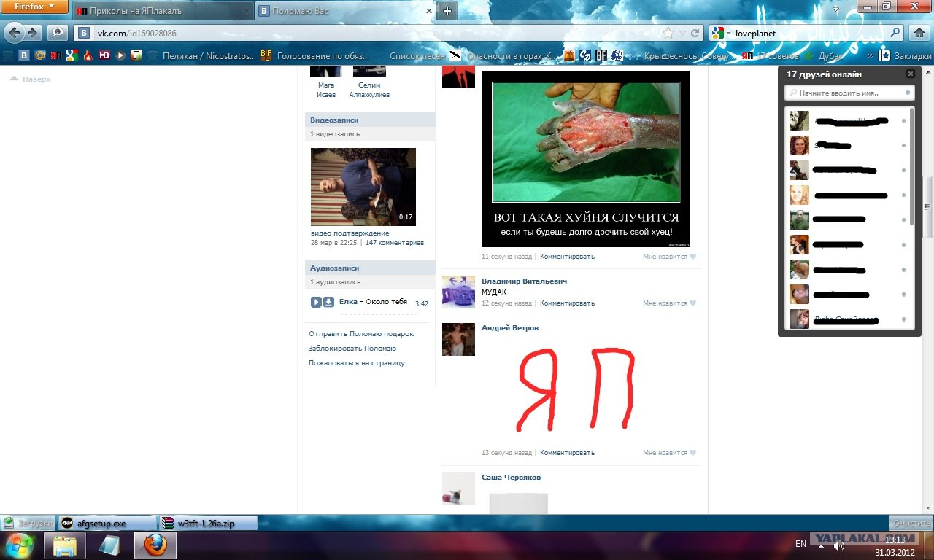Open the видео подтверждение video thumbnail
The height and width of the screenshot is (560, 934).
click(x=363, y=187)
